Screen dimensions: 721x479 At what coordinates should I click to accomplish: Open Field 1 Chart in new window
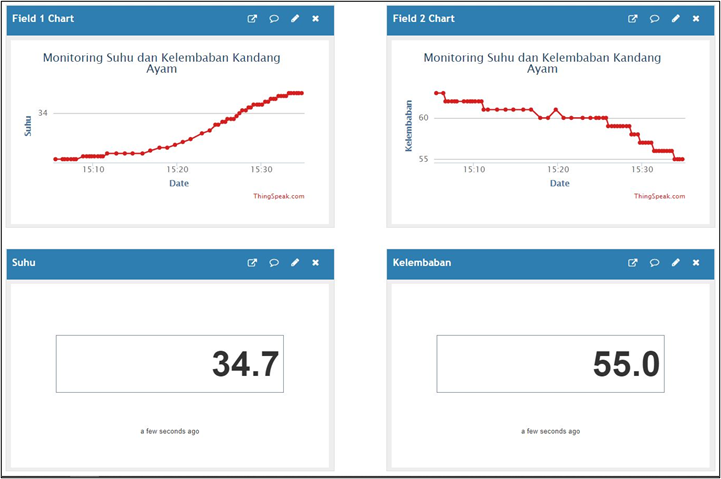(252, 19)
